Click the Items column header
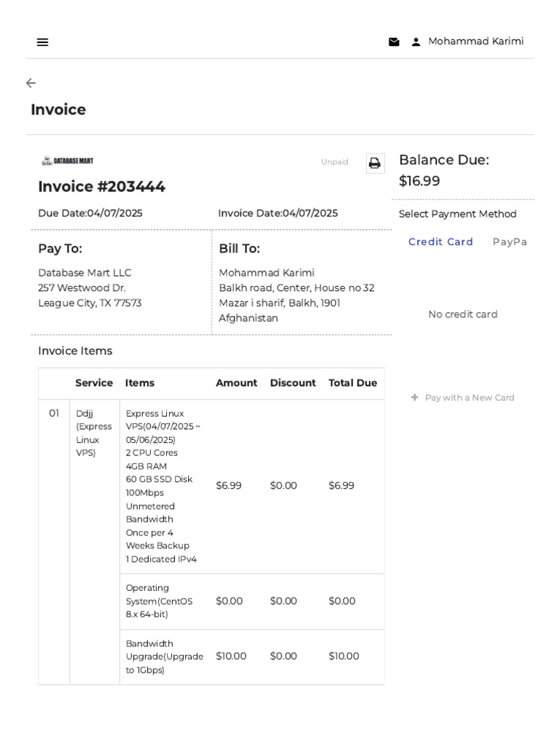This screenshot has width=560, height=747. (x=140, y=383)
